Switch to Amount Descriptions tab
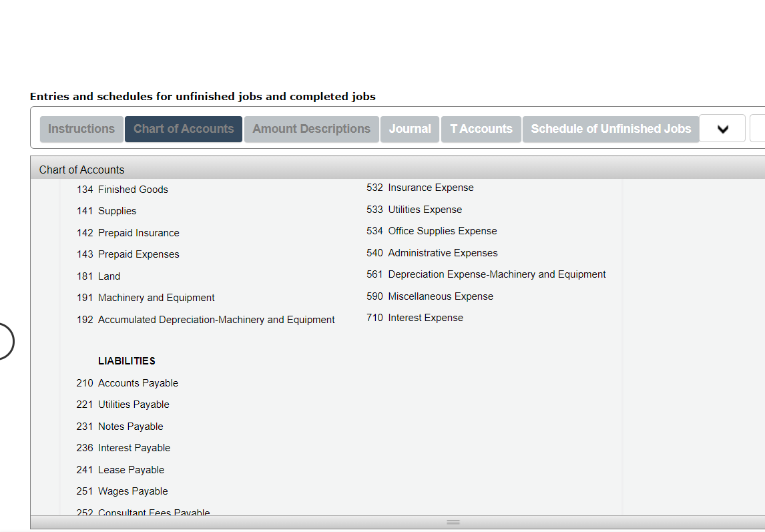Viewport: 765px width, 532px height. pyautogui.click(x=311, y=129)
